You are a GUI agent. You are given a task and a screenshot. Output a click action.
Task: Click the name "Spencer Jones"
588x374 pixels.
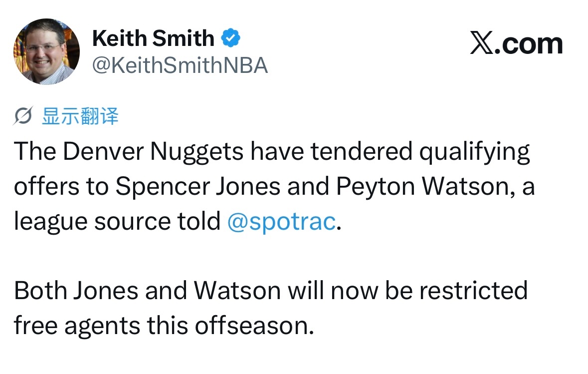click(197, 186)
